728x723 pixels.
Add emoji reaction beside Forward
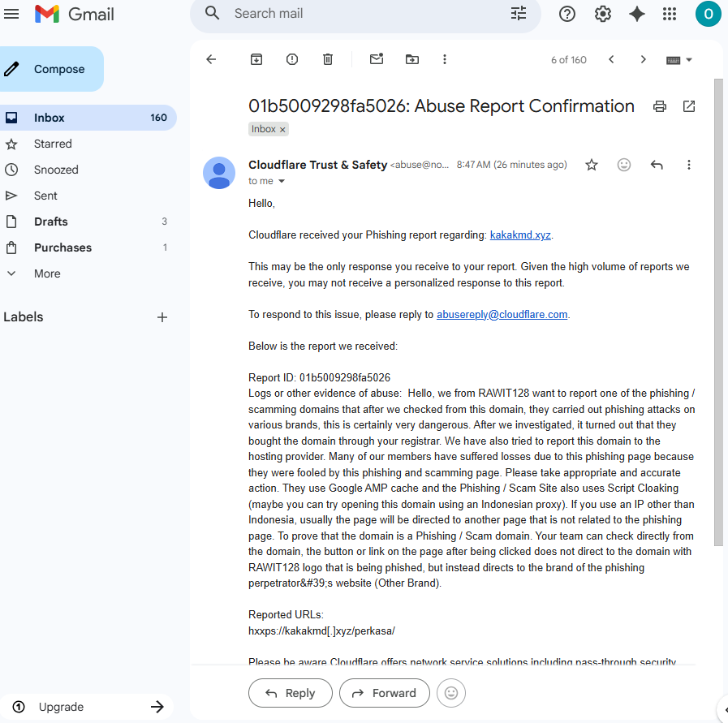450,693
